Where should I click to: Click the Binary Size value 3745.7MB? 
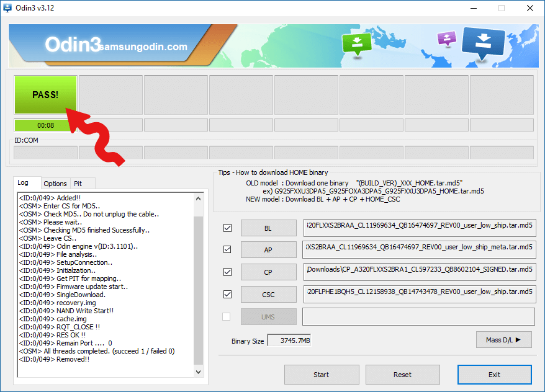(289, 341)
